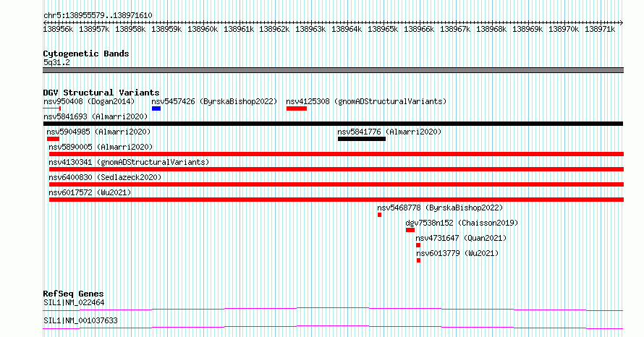Select the tiny red nsv5468778 marker
This screenshot has height=337, width=644.
[379, 215]
